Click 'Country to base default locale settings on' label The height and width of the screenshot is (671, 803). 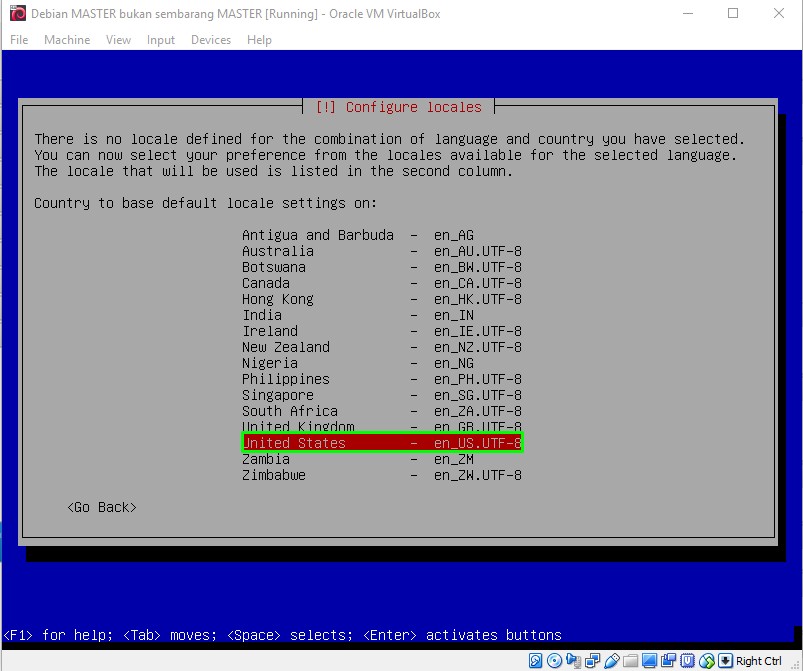(205, 203)
